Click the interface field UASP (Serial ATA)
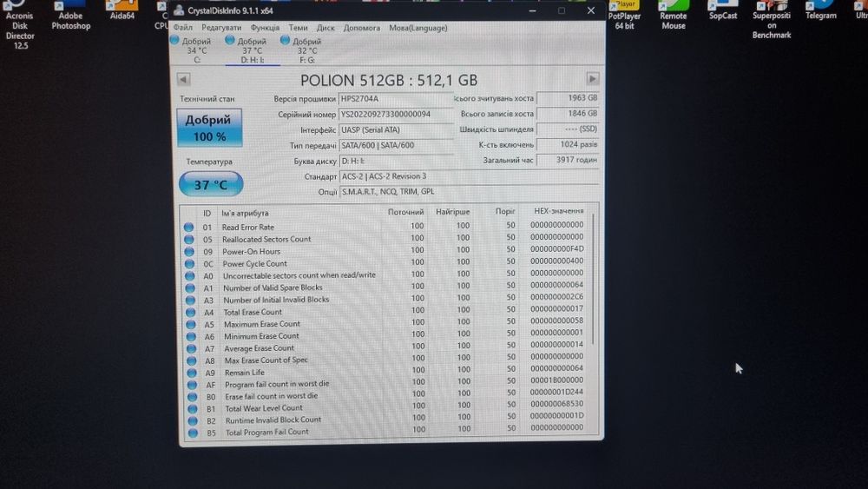 [396, 129]
